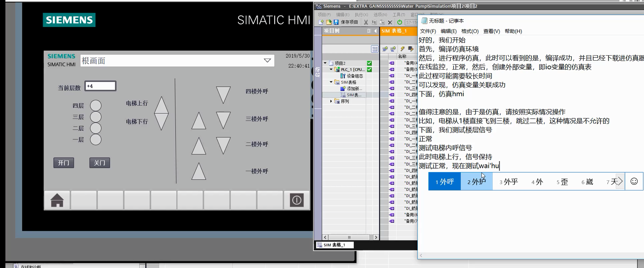Open Notepad 格式(O) menu
This screenshot has height=268, width=644.
pos(470,31)
